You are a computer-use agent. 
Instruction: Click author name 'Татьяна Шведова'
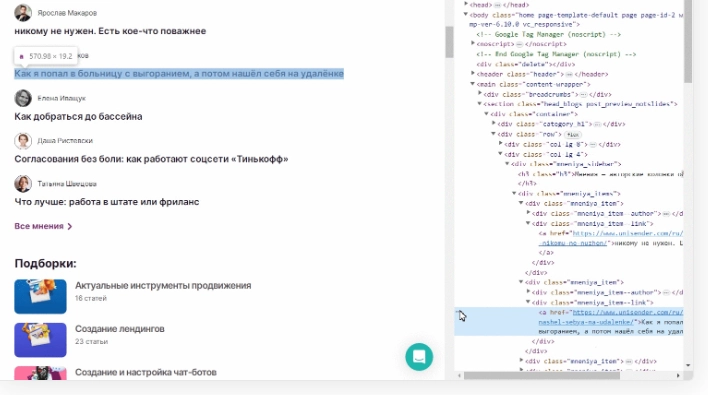coord(67,184)
